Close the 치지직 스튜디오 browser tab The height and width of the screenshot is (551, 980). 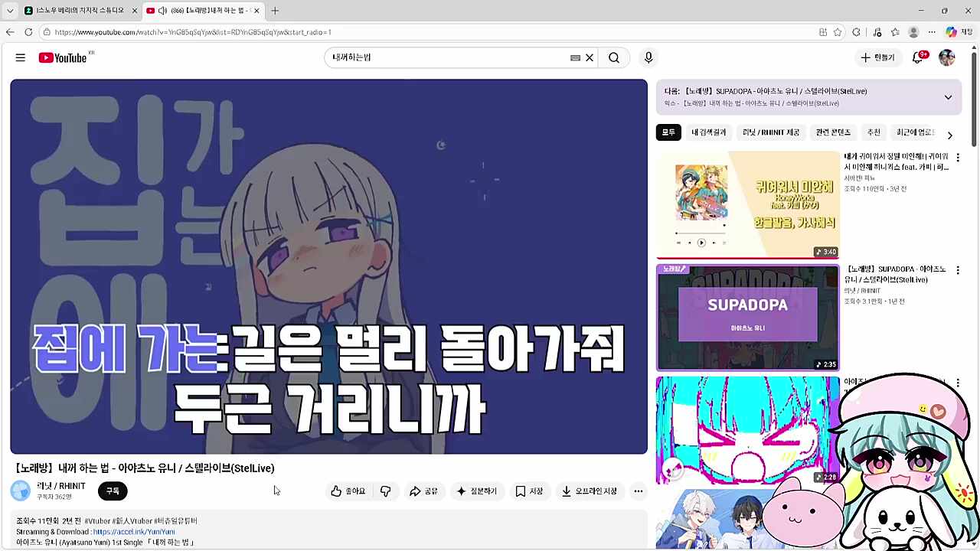click(135, 11)
